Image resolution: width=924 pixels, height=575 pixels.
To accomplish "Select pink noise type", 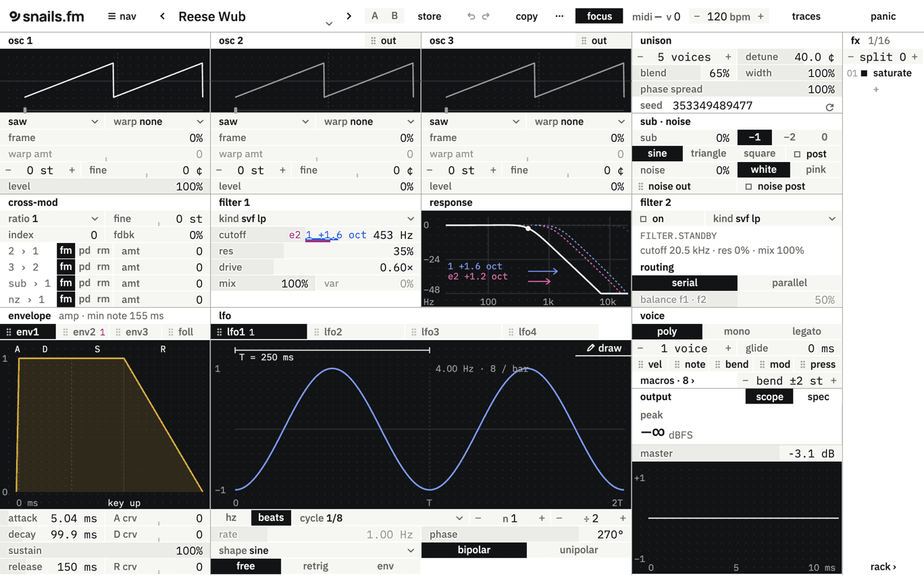I will point(815,170).
